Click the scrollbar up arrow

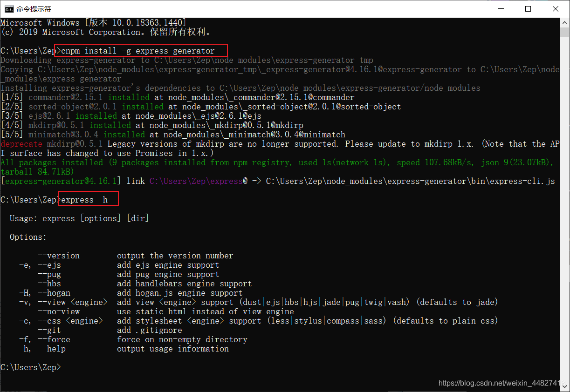point(565,22)
